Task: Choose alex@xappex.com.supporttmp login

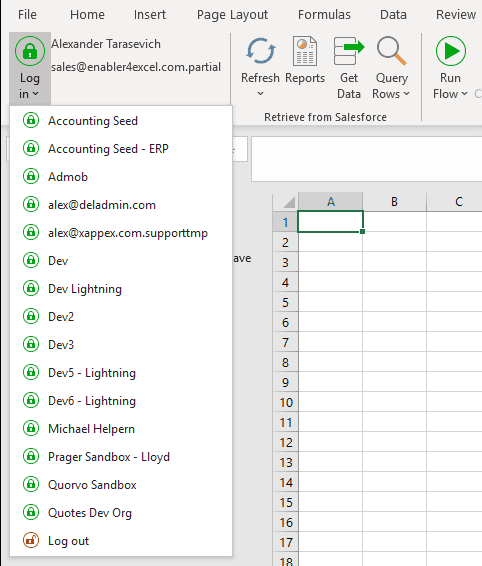Action: tap(121, 232)
